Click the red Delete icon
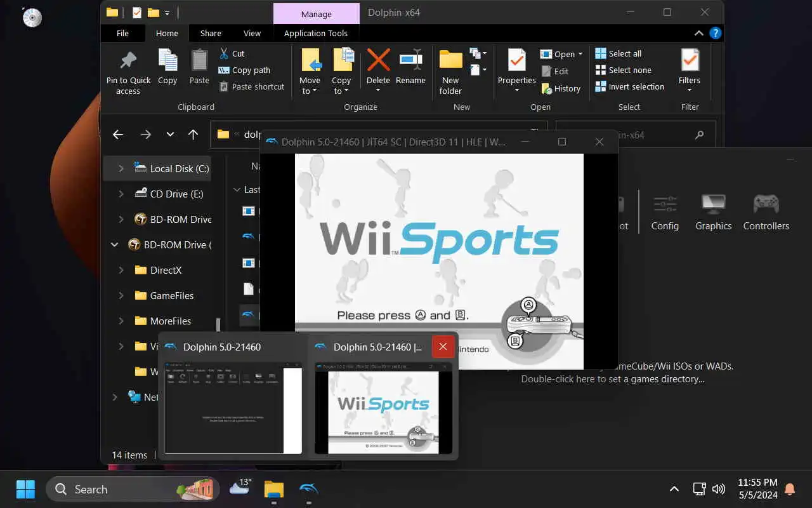 pyautogui.click(x=378, y=60)
